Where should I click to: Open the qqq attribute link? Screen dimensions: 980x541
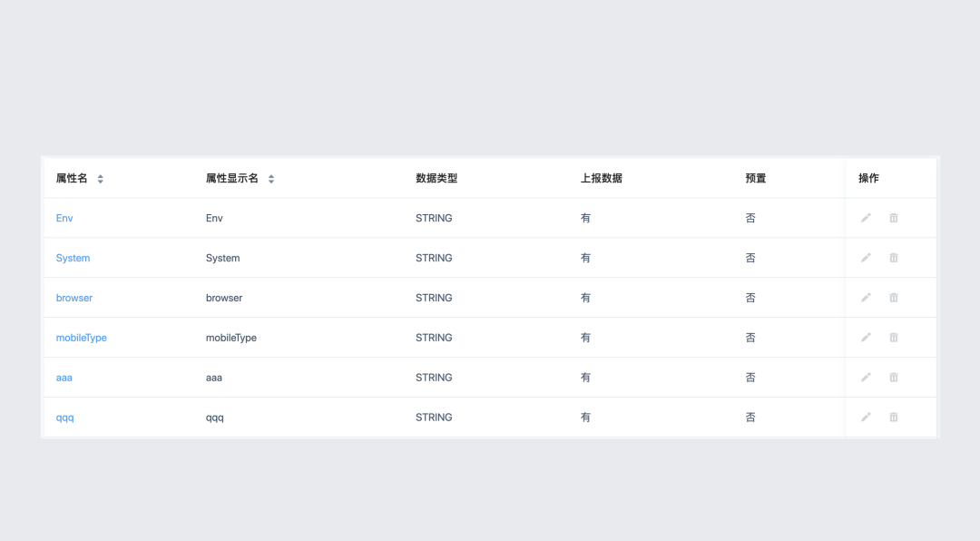65,418
